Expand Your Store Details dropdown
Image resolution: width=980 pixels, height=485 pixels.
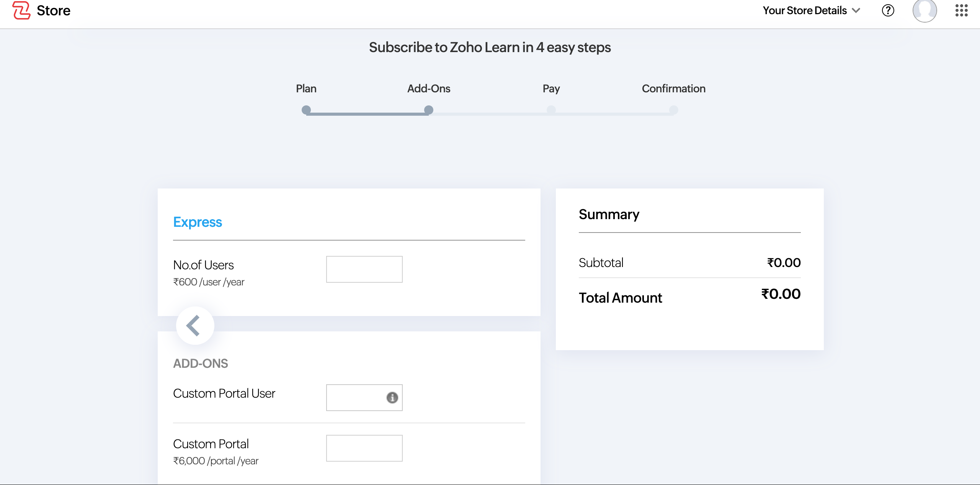(x=804, y=10)
